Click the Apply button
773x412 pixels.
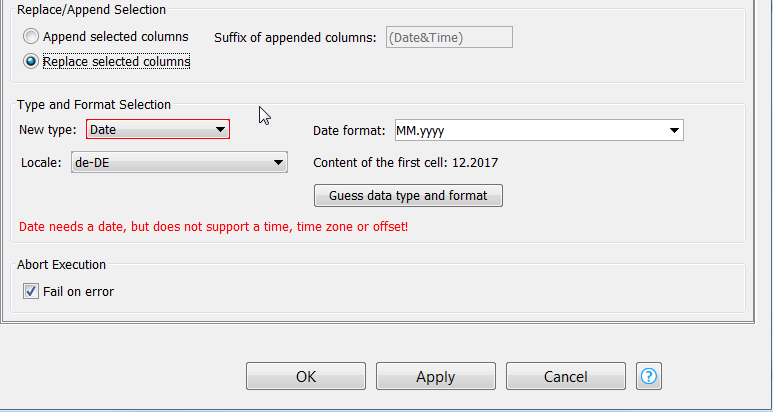pyautogui.click(x=435, y=376)
